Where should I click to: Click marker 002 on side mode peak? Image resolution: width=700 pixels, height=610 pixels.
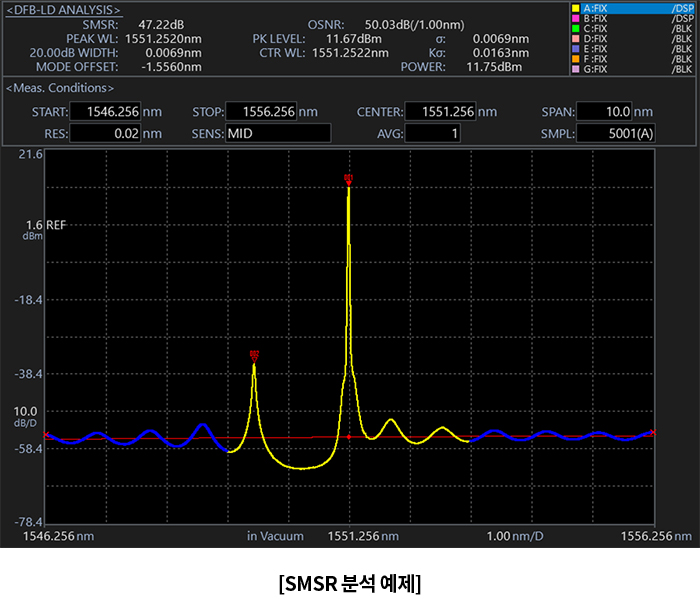tap(254, 357)
